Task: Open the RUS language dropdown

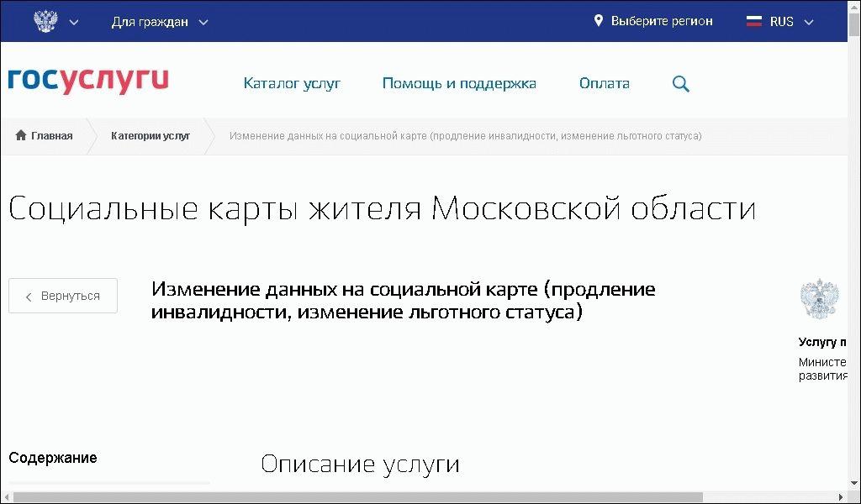Action: [792, 22]
